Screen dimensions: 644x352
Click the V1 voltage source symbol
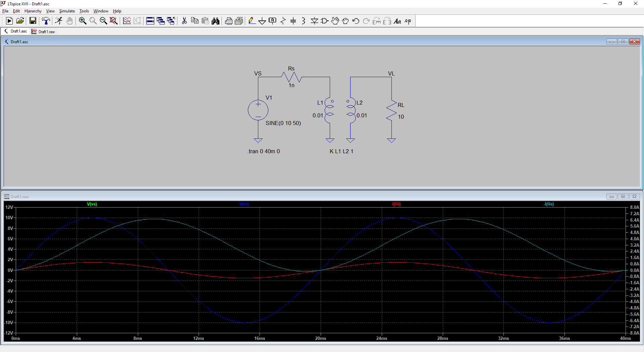(258, 110)
